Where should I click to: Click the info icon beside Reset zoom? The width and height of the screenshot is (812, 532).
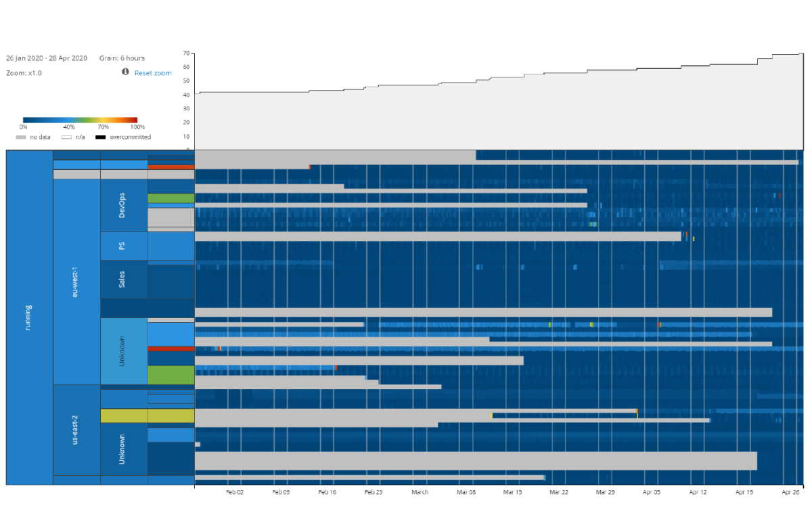tap(125, 72)
